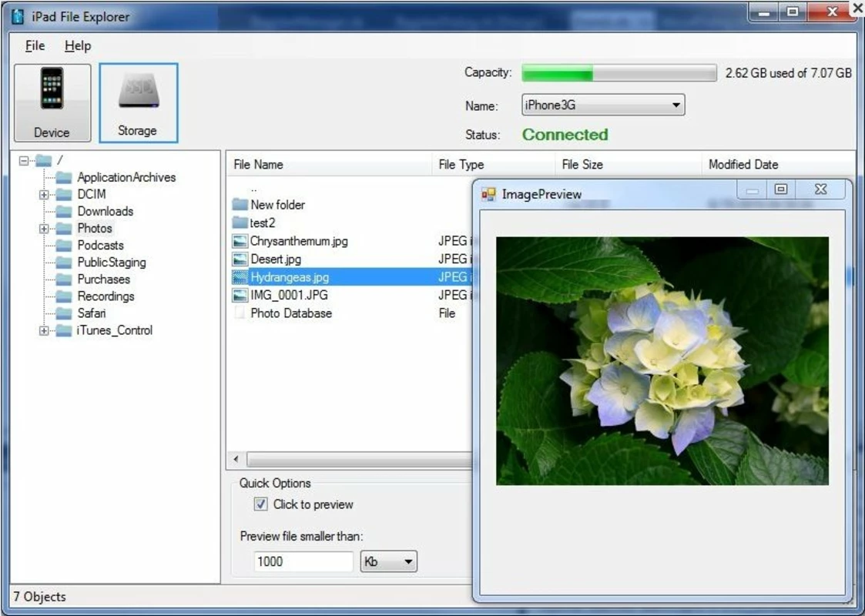
Task: Expand the Photos folder node
Action: tap(44, 229)
